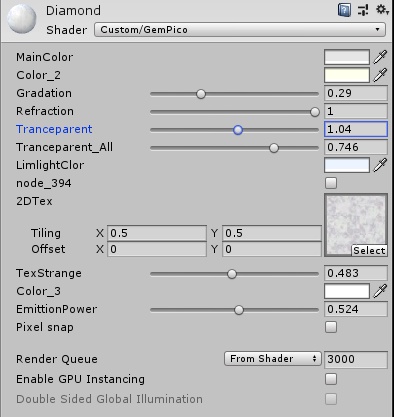
Task: Click the Gradation slider handle
Action: coord(201,94)
